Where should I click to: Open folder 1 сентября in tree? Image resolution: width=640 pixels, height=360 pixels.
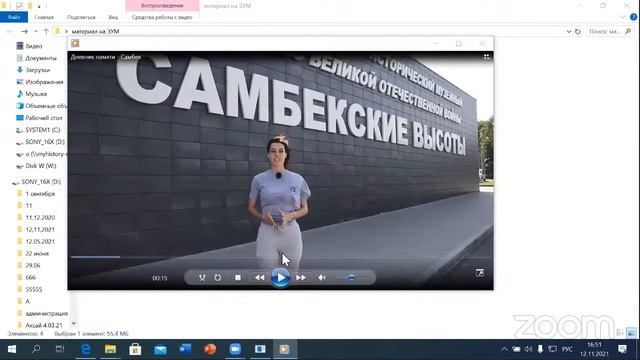pos(36,194)
